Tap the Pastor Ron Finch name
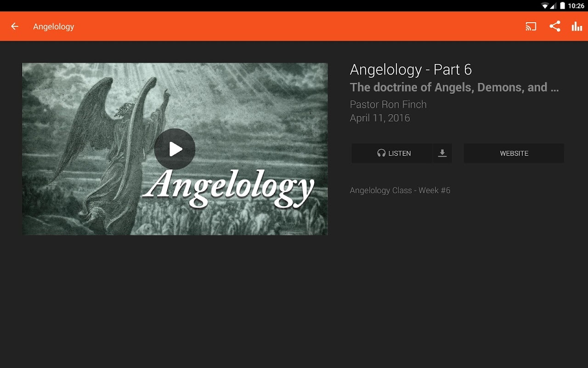Screen dimensions: 588x368 click(388, 104)
